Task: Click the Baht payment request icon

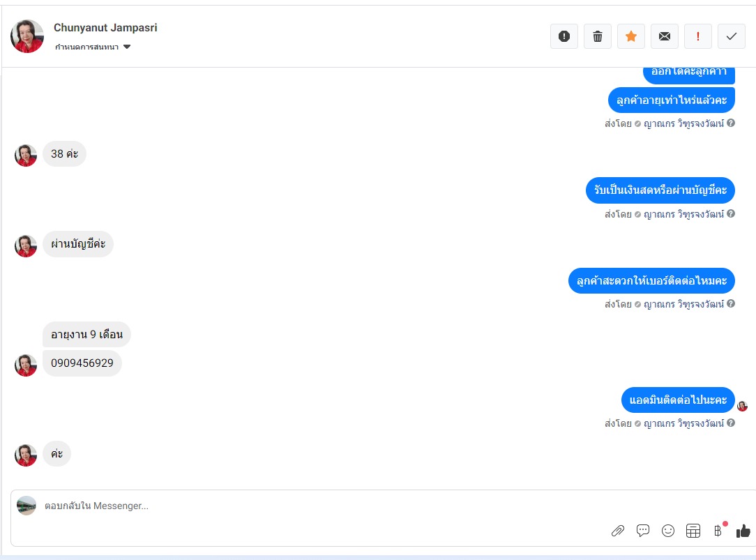Action: tap(718, 531)
